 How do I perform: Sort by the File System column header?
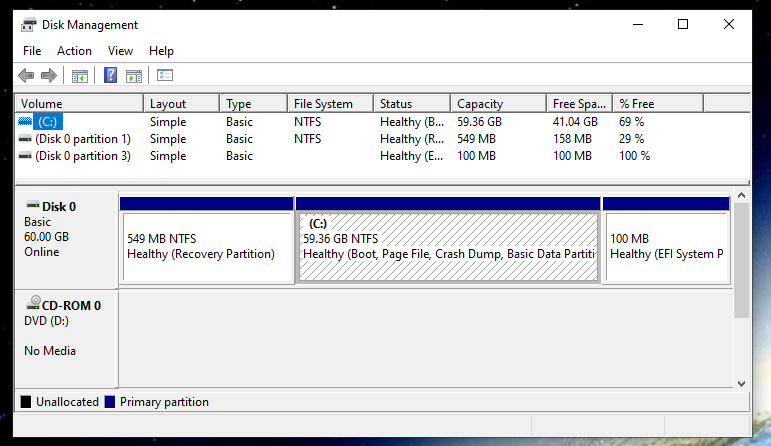[330, 104]
